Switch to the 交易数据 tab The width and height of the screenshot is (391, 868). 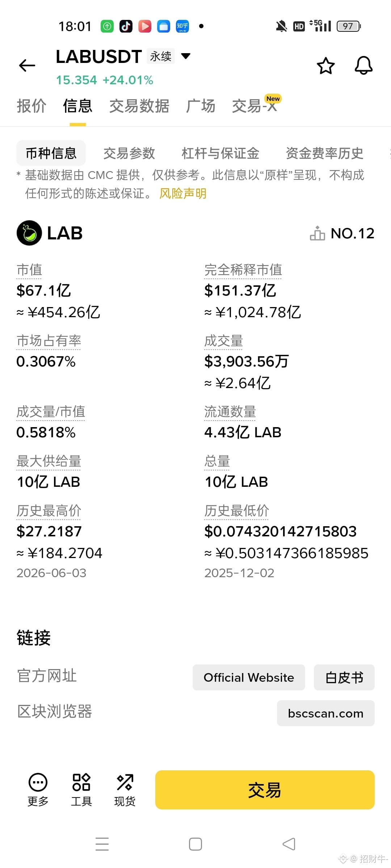(x=139, y=106)
